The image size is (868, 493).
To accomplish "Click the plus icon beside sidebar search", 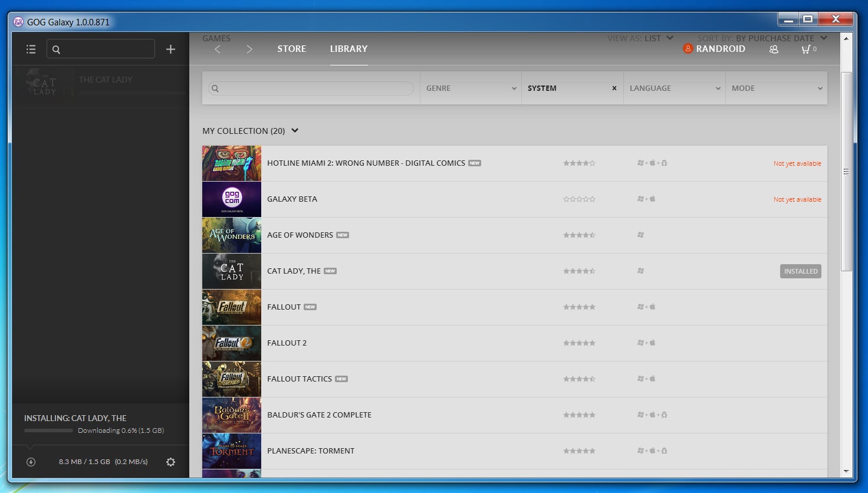I will coord(170,50).
